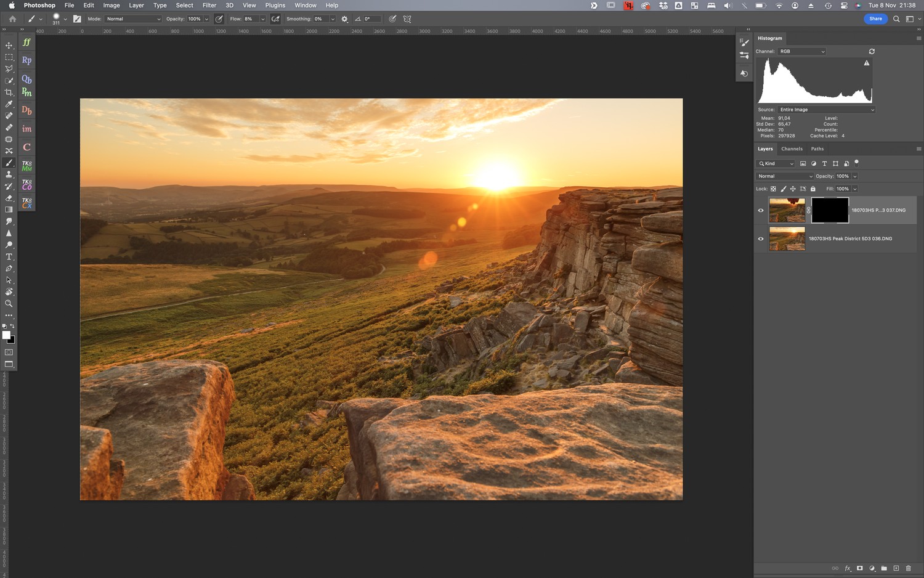
Task: Click the foreground color swatch
Action: (x=6, y=335)
